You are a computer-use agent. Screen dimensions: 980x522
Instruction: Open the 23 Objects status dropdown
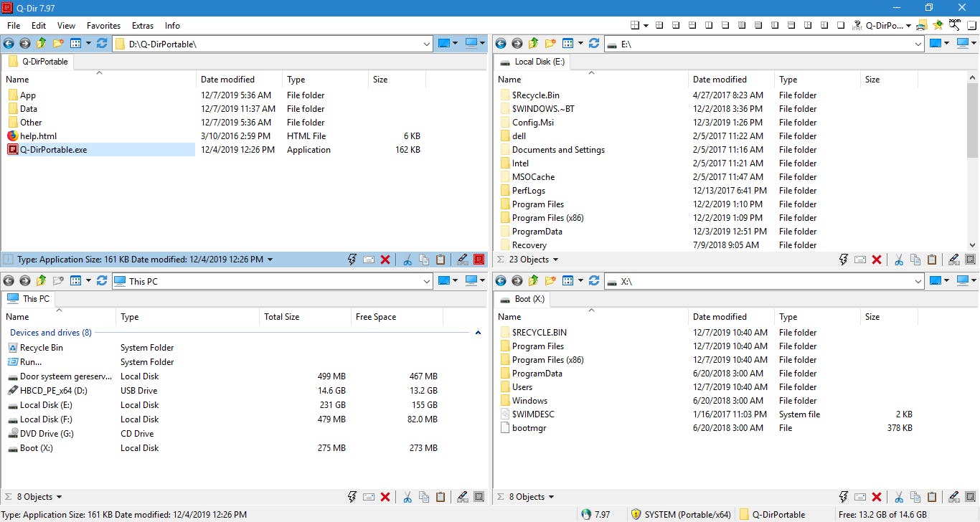pos(555,260)
